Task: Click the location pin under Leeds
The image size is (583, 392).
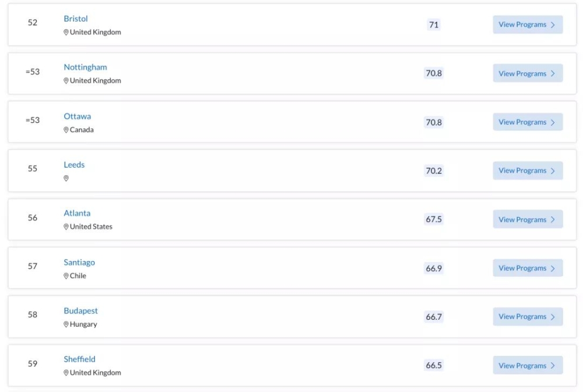Action: [x=66, y=178]
